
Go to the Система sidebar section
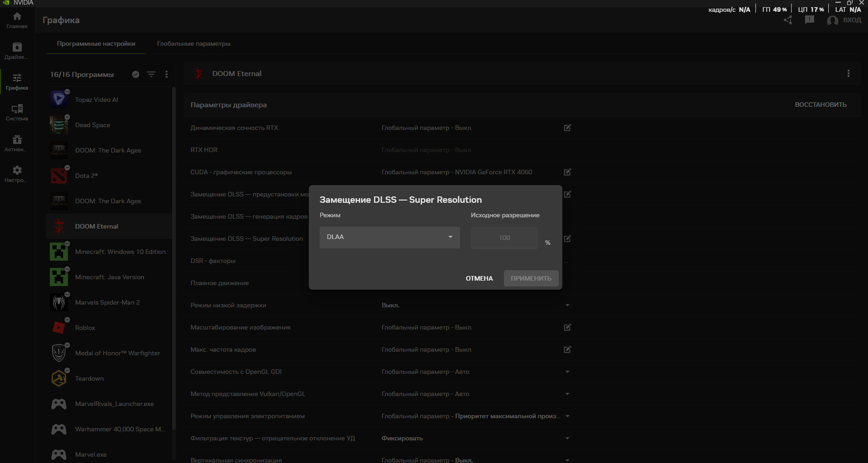point(17,112)
